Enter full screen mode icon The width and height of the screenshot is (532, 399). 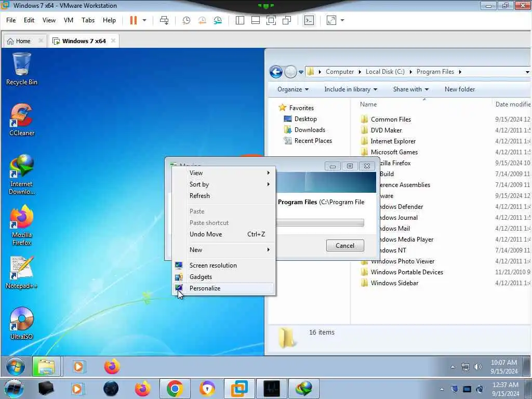click(x=271, y=20)
